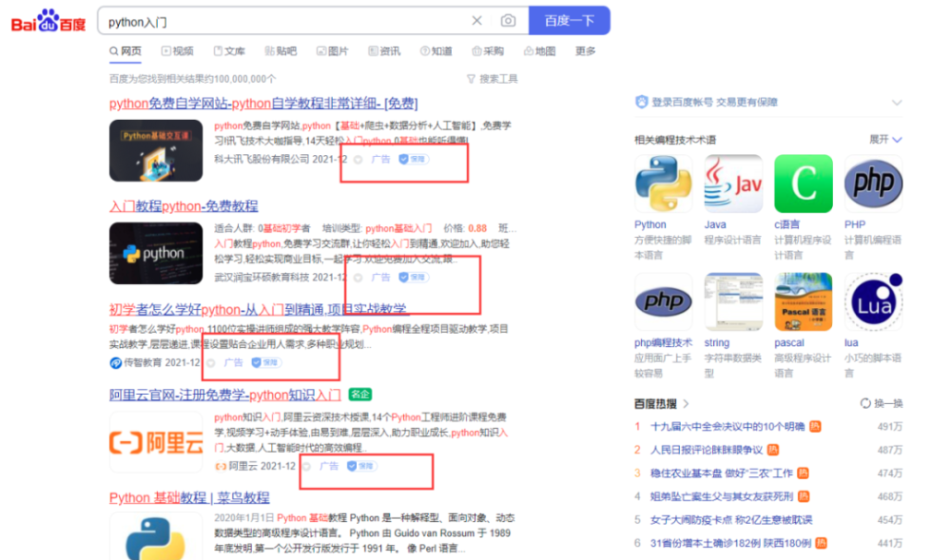This screenshot has height=560, width=951.
Task: Open the 阿里云官网 python知识入门 result
Action: [225, 396]
